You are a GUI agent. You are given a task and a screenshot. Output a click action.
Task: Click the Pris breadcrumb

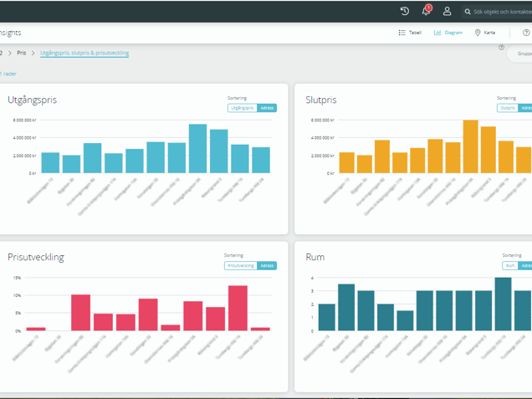click(22, 53)
